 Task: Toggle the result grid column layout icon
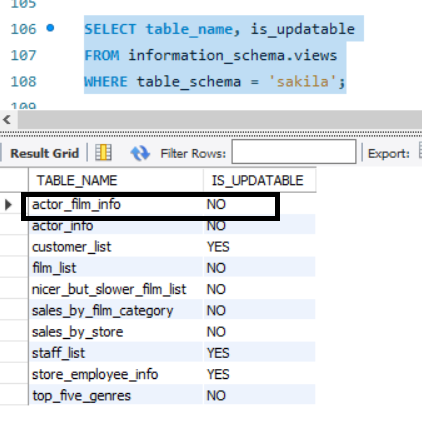(103, 153)
